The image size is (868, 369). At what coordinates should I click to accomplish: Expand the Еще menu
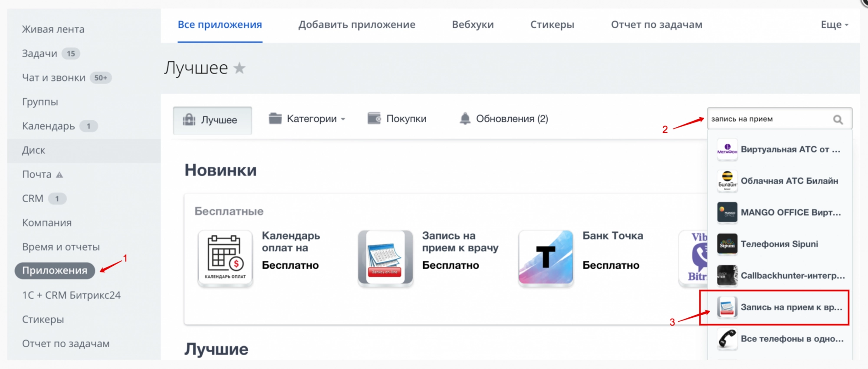[834, 25]
